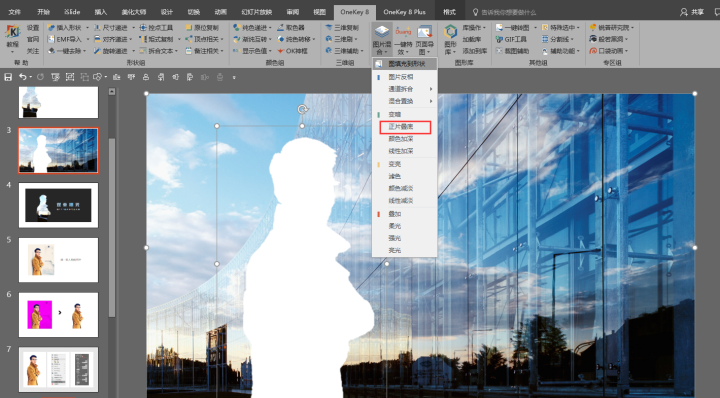Click the OK神框 icon

tap(281, 51)
